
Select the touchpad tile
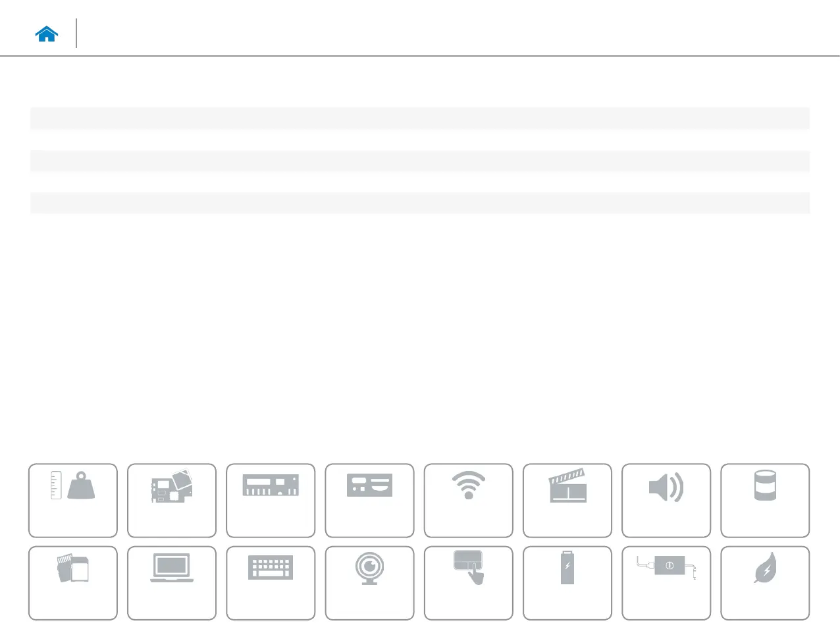[x=469, y=583]
